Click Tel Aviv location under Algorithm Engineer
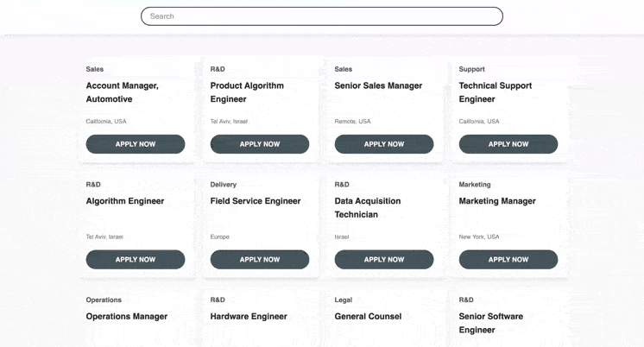644x347 pixels. [x=104, y=237]
